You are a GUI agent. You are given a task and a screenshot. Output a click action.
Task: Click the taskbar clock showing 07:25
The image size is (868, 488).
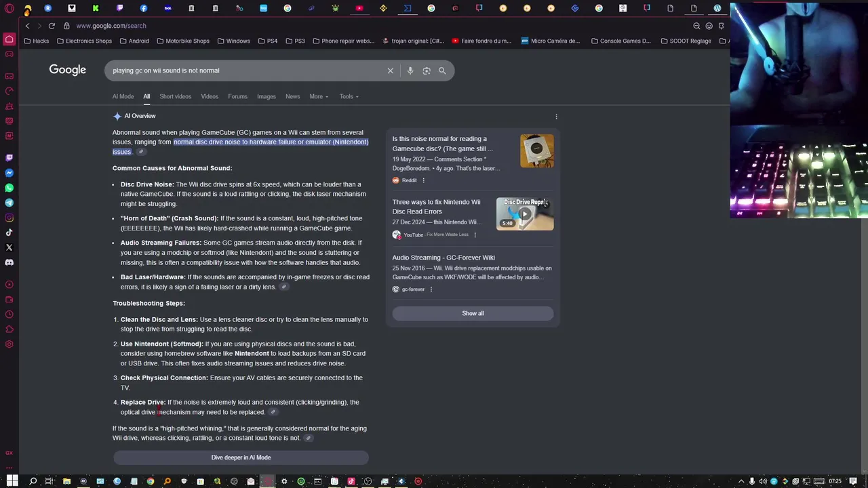click(835, 481)
